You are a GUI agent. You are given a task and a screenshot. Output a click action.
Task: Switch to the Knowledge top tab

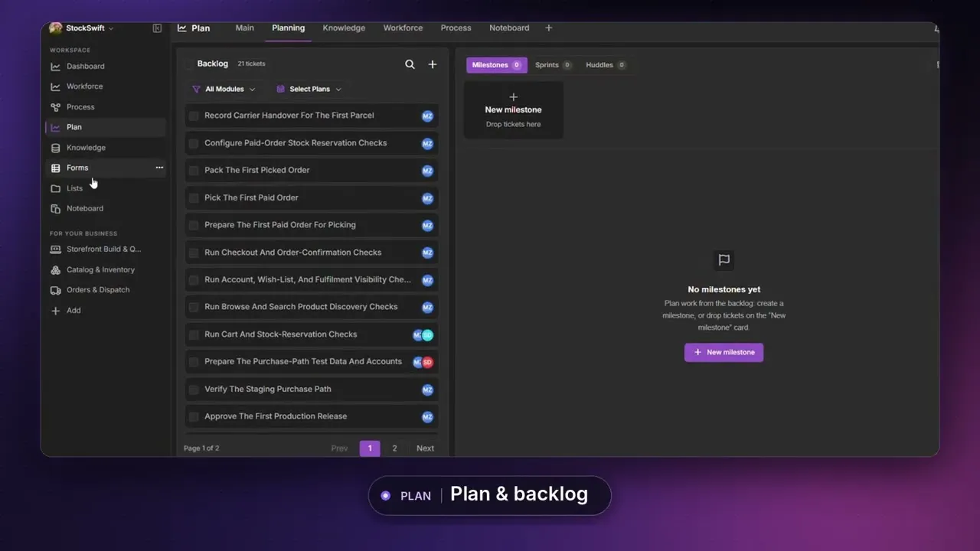point(344,28)
